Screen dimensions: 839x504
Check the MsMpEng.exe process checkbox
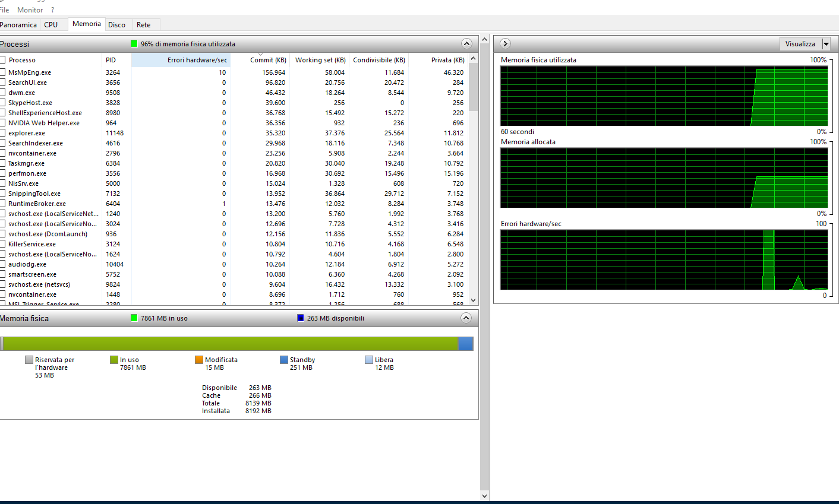coord(2,72)
